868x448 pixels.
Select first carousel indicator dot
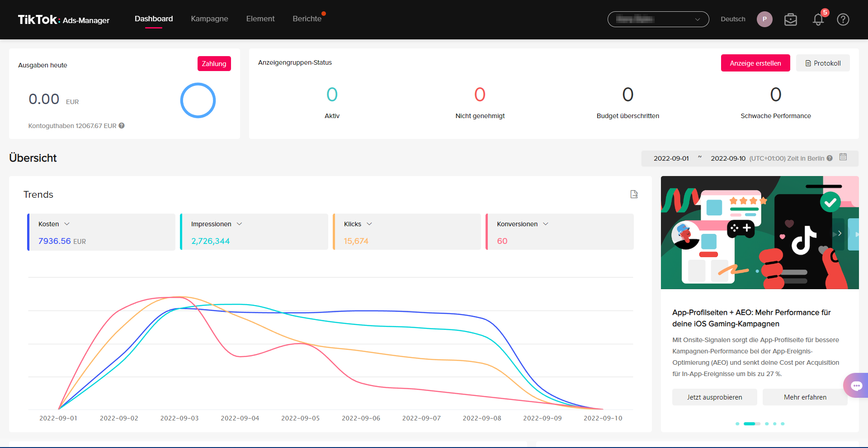coord(737,424)
